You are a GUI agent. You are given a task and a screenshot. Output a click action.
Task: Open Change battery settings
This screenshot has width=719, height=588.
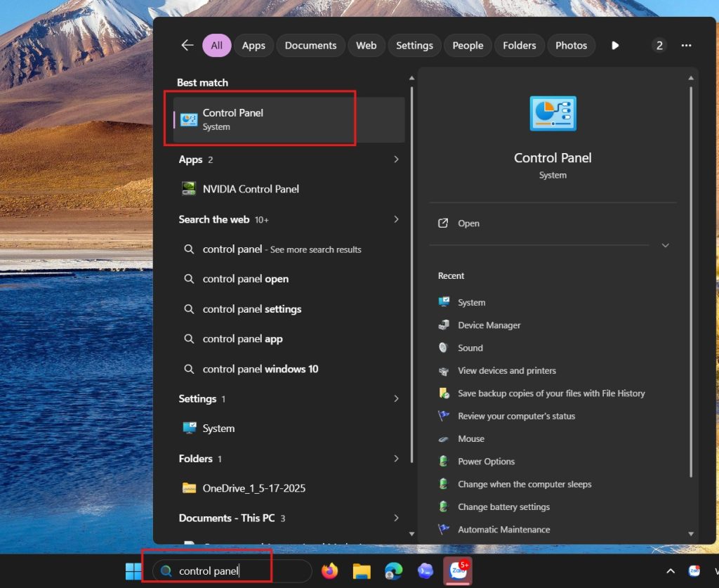(503, 507)
